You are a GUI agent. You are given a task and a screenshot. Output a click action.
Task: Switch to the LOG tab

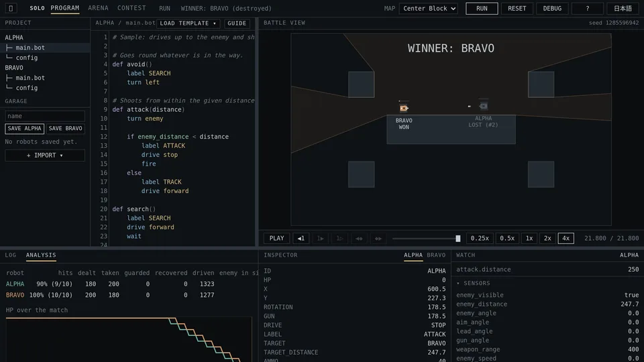point(11,255)
